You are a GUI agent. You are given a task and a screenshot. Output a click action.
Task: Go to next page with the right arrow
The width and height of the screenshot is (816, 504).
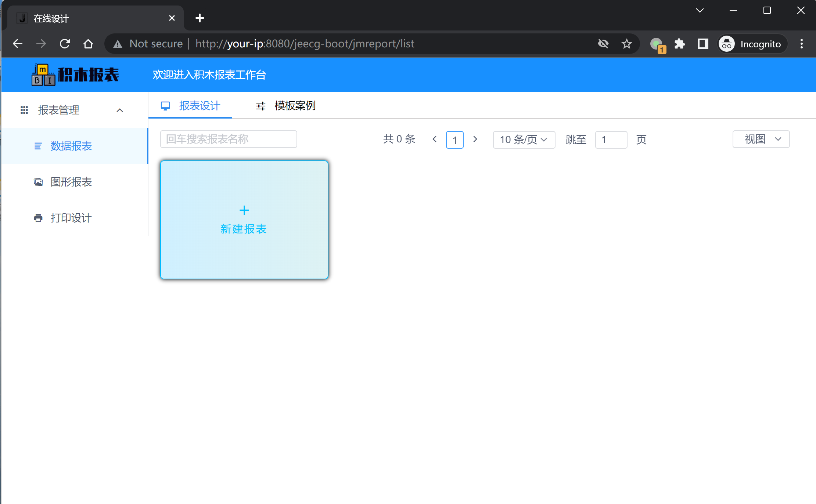pyautogui.click(x=475, y=139)
